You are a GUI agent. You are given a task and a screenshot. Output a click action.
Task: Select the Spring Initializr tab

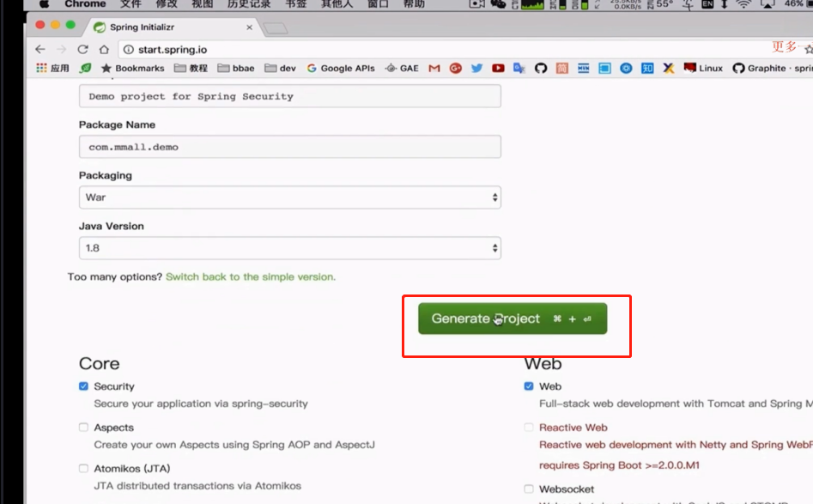point(171,27)
